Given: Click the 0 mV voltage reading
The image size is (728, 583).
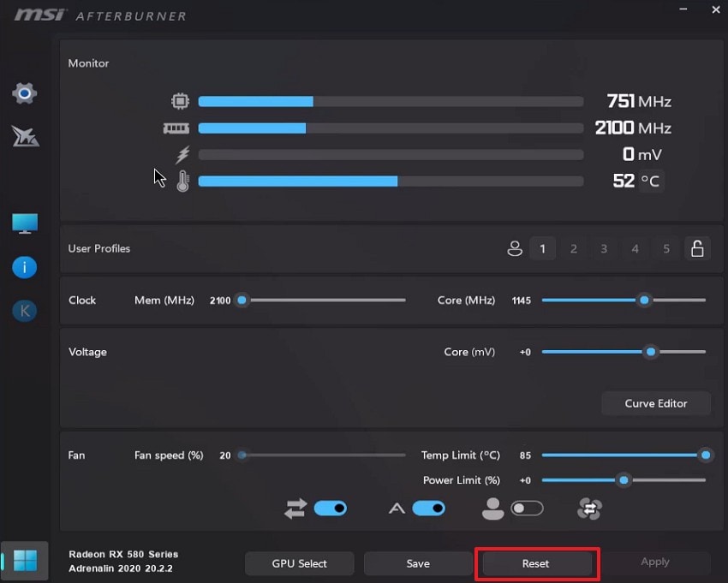Looking at the screenshot, I should 642,154.
